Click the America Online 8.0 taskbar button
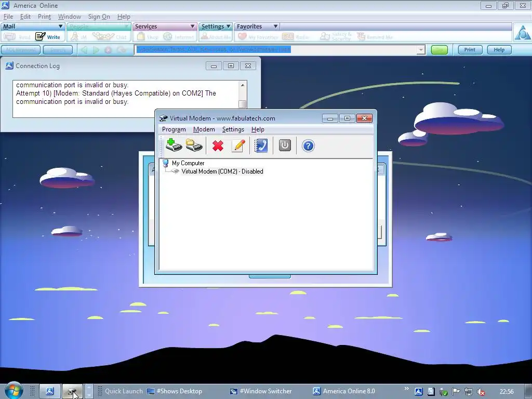 (344, 391)
